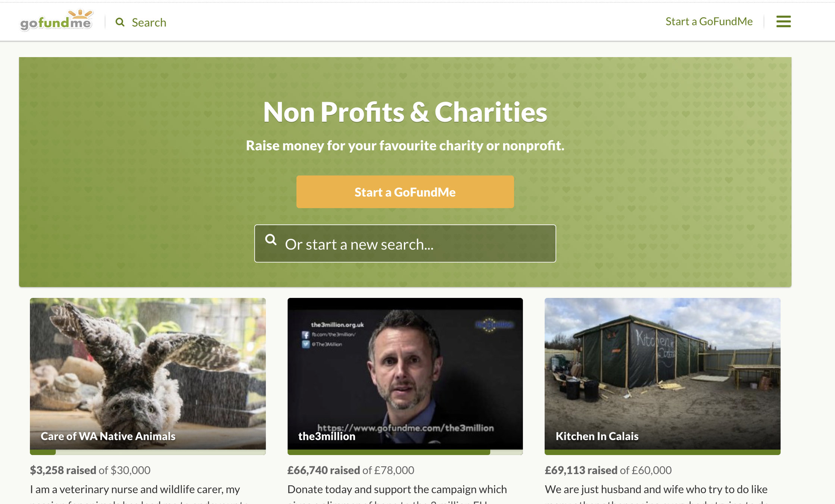Click the header Search link
Image resolution: width=835 pixels, height=504 pixels.
click(x=149, y=22)
